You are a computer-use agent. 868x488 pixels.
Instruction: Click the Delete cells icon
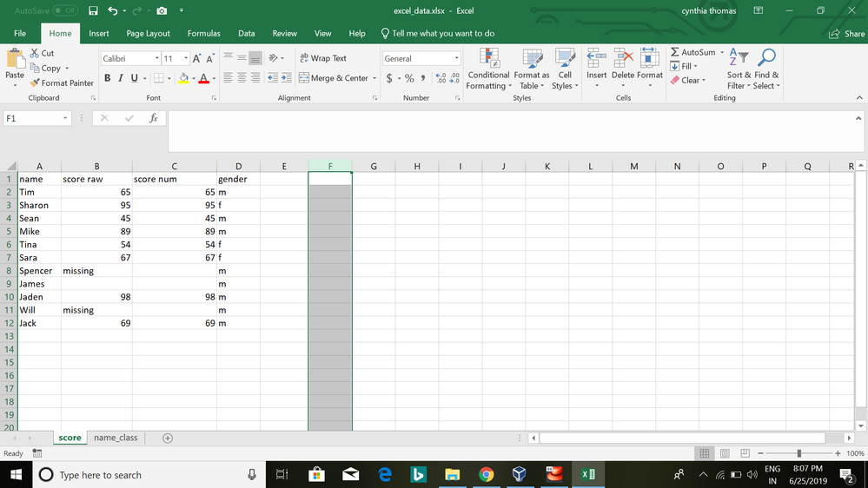coord(623,58)
